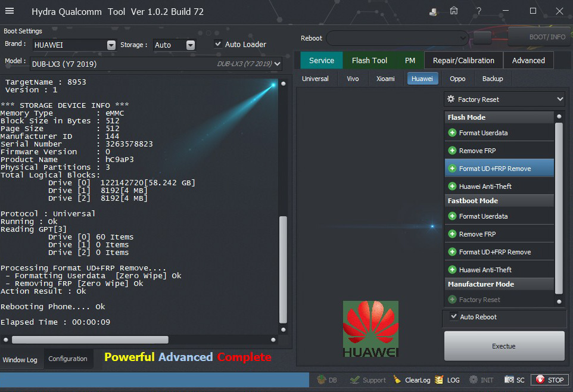This screenshot has width=573, height=392.
Task: Click the operations list vertical scrollbar
Action: pos(559,209)
